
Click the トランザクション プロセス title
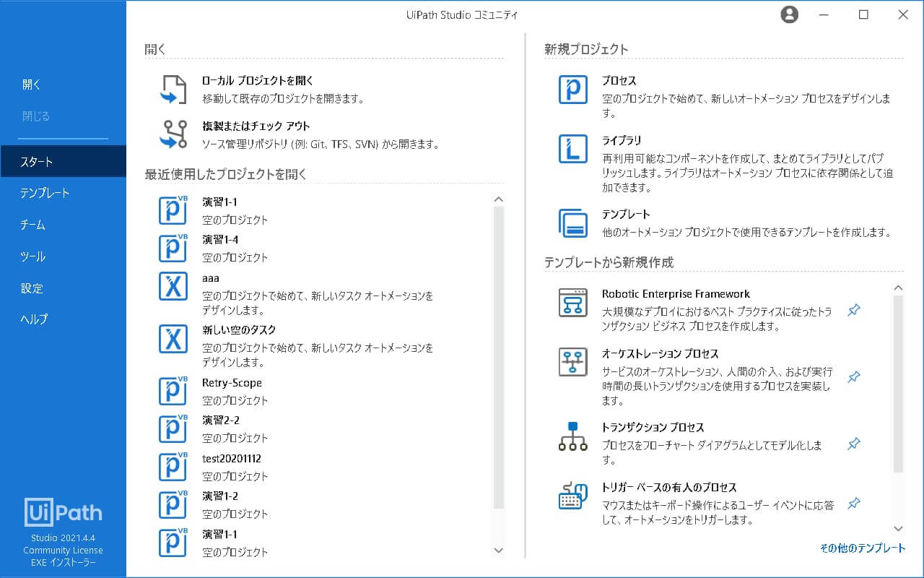coord(653,428)
